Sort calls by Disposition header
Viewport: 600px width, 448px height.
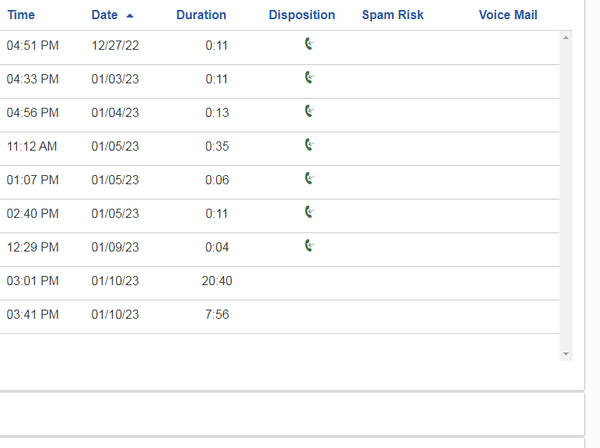[302, 15]
